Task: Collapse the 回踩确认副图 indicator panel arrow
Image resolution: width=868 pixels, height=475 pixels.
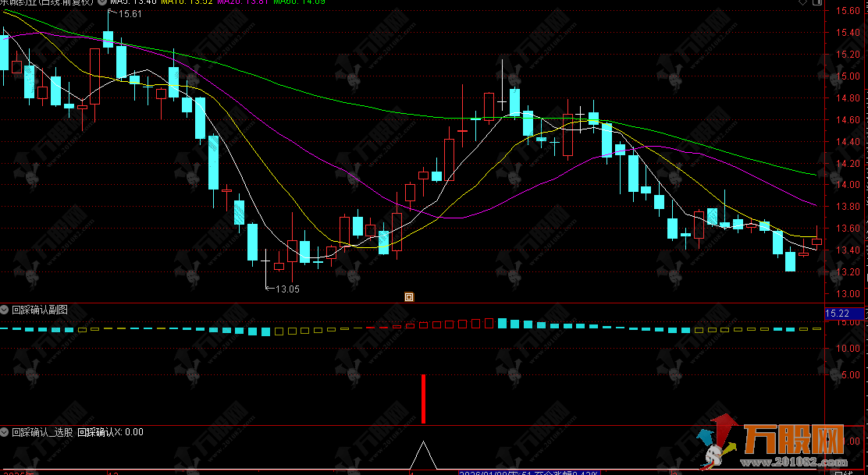Action: coord(5,310)
